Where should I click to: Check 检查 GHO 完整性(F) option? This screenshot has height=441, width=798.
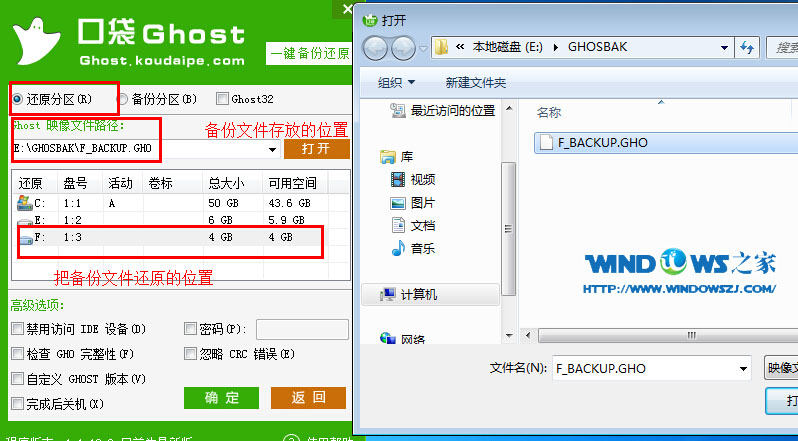17,354
